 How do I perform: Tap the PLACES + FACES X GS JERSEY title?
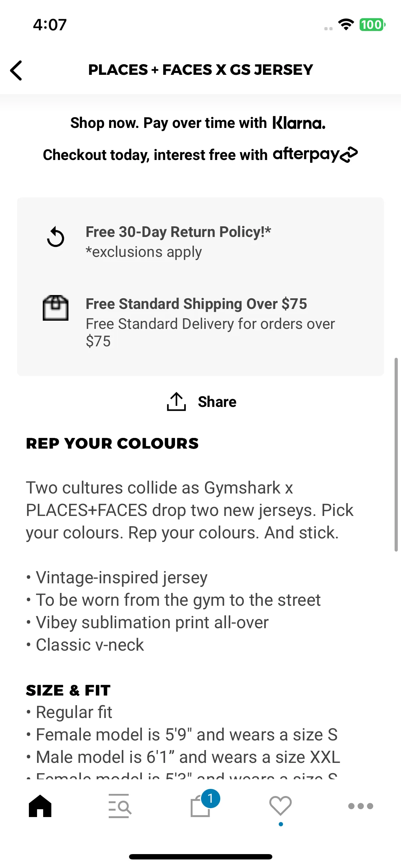point(201,70)
